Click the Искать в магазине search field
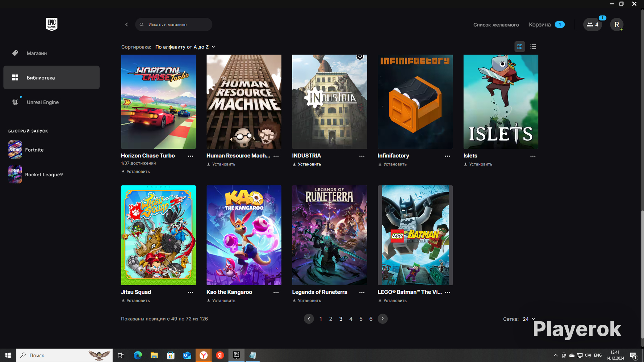This screenshot has width=644, height=362. 173,25
